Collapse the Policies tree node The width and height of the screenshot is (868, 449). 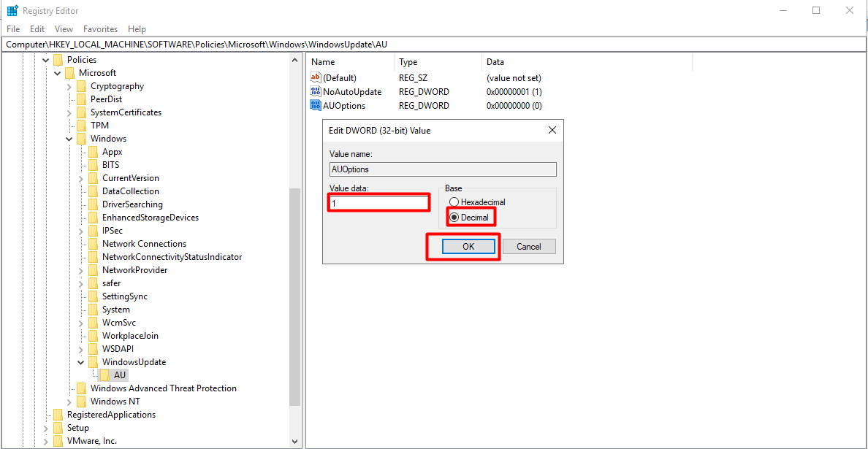tap(46, 60)
